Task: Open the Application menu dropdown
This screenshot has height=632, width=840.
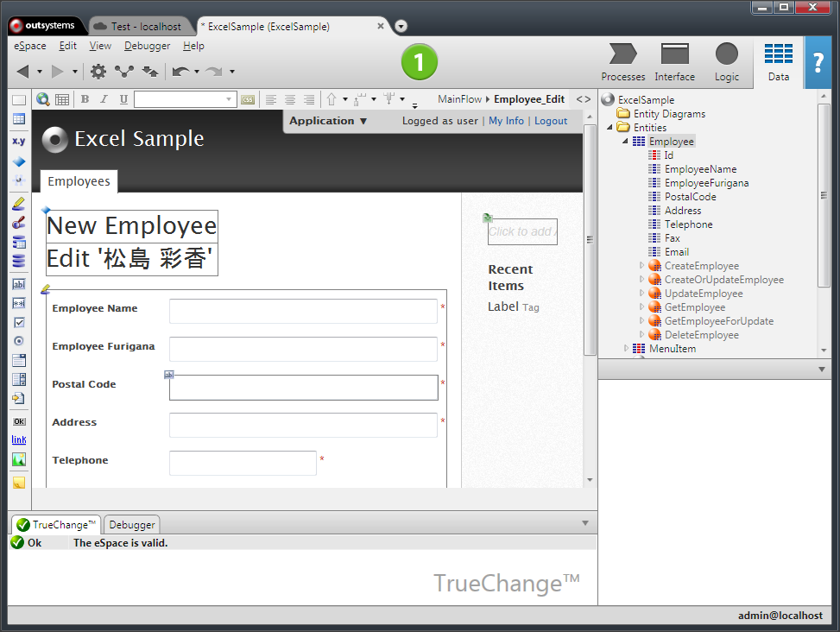Action: point(328,121)
